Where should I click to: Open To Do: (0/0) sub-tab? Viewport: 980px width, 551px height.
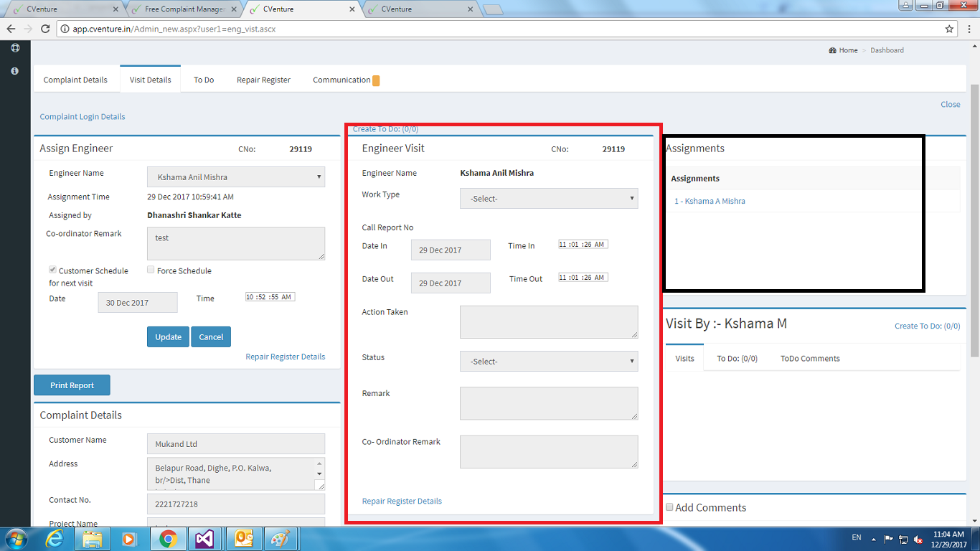(x=737, y=358)
